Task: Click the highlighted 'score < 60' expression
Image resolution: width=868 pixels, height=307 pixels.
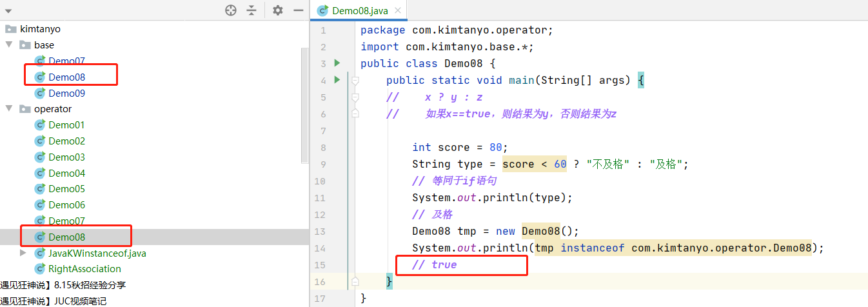Action: [x=535, y=164]
